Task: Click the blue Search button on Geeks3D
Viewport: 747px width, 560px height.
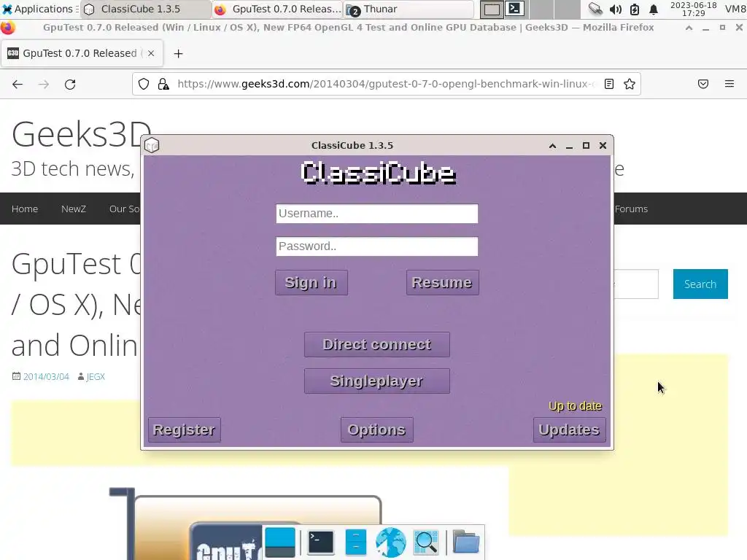Action: coord(700,284)
